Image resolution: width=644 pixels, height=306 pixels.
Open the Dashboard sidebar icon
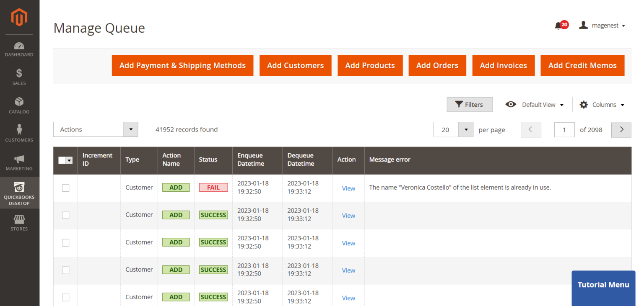point(19,47)
